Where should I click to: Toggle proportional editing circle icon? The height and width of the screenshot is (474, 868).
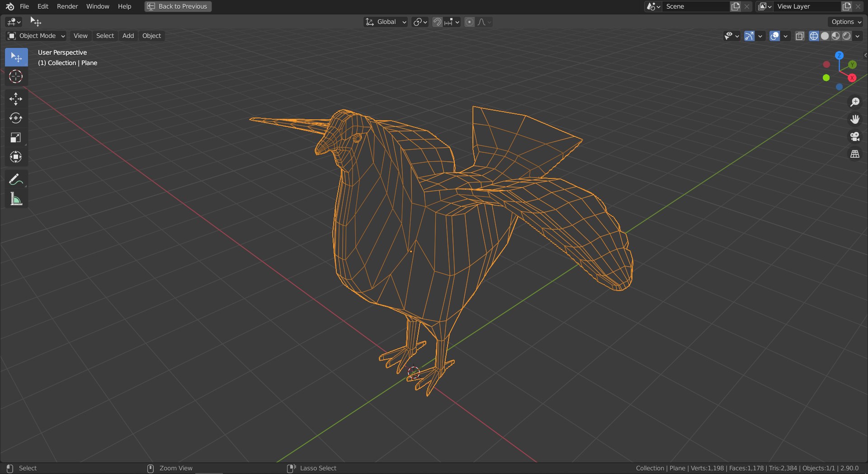click(469, 22)
